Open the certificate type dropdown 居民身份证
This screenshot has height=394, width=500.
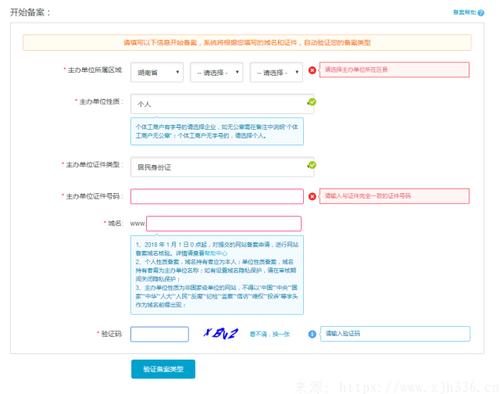click(x=222, y=167)
